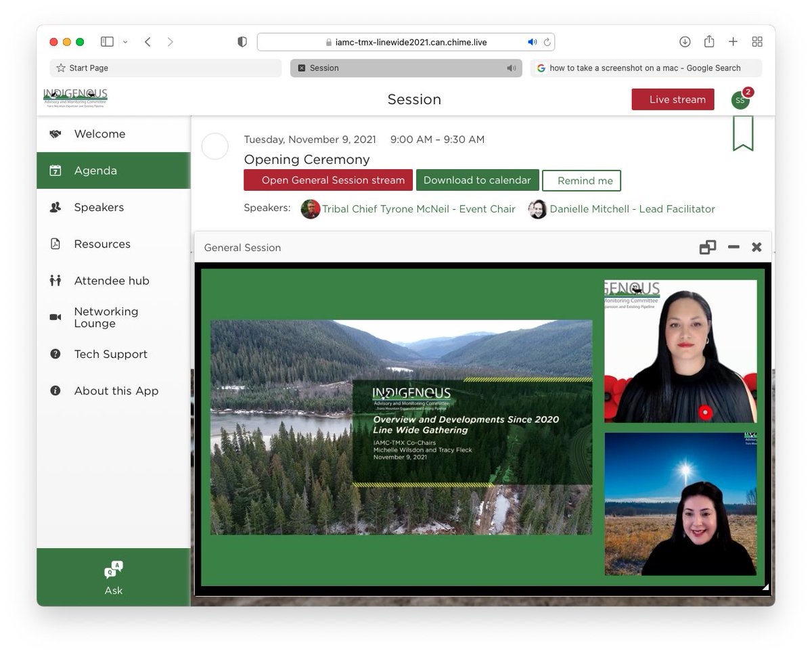Click the Agenda calendar icon
This screenshot has width=812, height=655.
pyautogui.click(x=55, y=171)
